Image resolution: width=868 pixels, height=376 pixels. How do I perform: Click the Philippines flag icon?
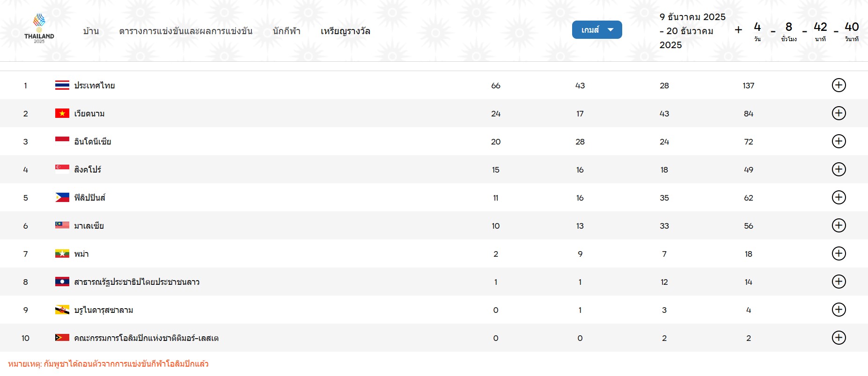62,197
